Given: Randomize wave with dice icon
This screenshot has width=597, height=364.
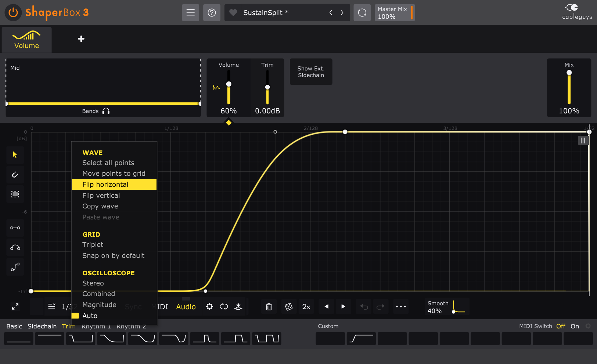Looking at the screenshot, I should coord(289,307).
